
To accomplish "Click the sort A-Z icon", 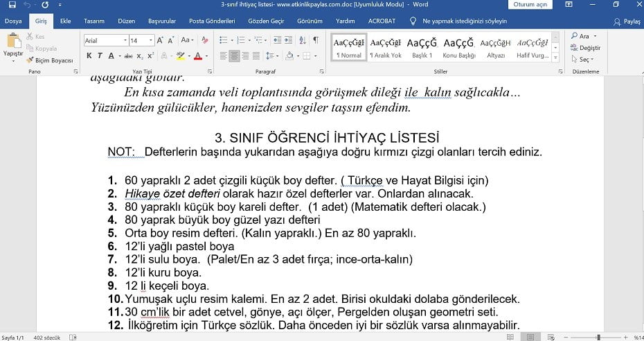I will pyautogui.click(x=303, y=40).
